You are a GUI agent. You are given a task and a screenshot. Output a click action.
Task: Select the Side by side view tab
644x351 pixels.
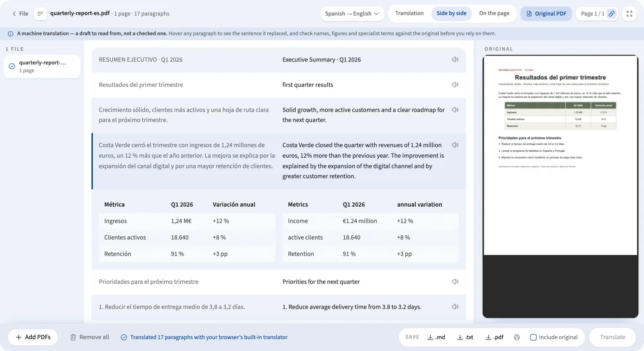(451, 13)
